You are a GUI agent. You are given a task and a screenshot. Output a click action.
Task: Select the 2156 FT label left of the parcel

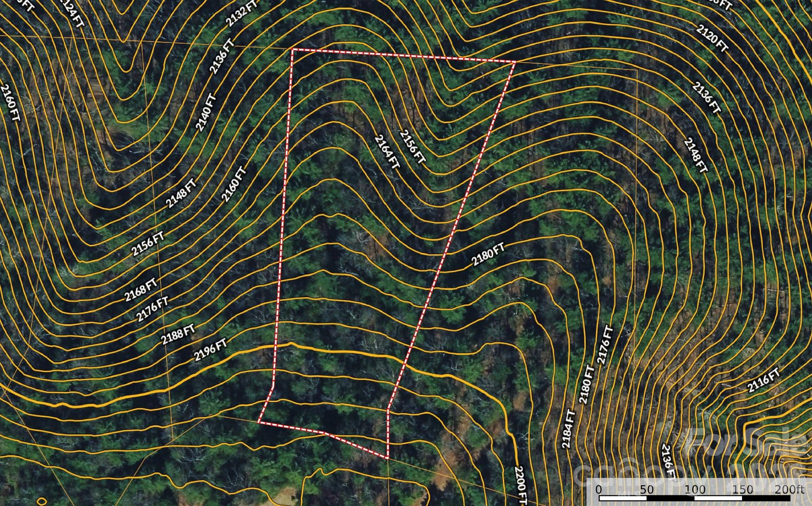click(x=149, y=244)
